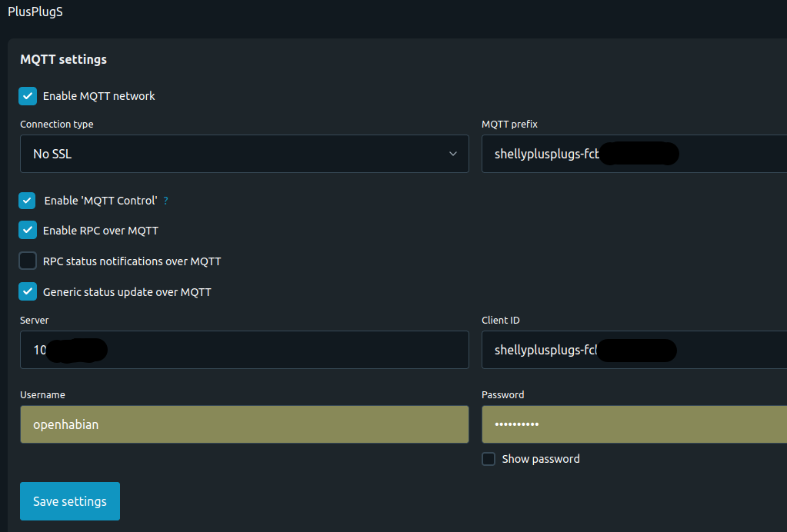
Task: Disable Enable RPC over MQTT
Action: coord(28,230)
